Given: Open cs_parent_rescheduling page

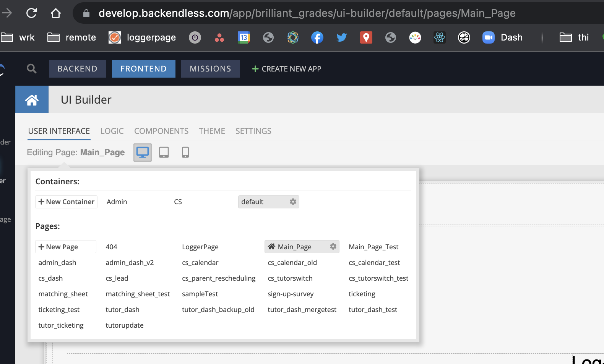Looking at the screenshot, I should click(x=219, y=278).
